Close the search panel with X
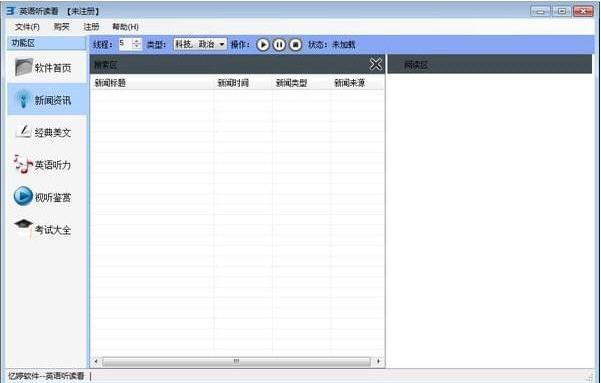The width and height of the screenshot is (601, 383). click(376, 64)
